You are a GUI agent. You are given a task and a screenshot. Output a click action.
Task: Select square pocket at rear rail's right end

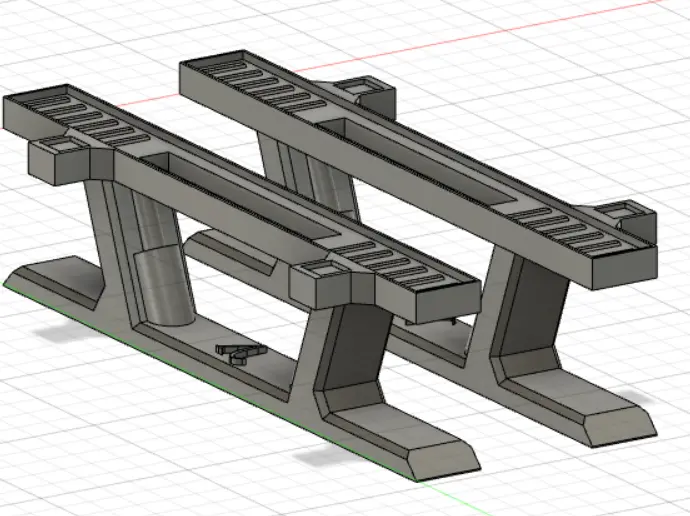point(625,212)
